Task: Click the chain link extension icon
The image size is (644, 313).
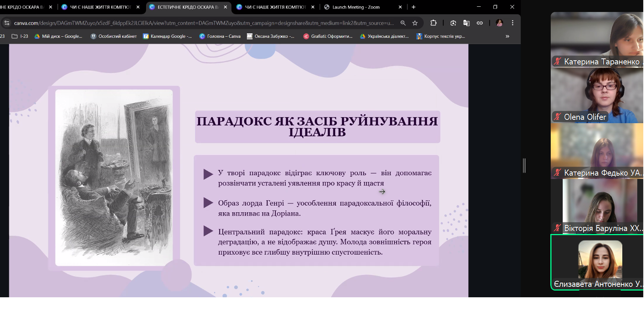Action: click(480, 23)
